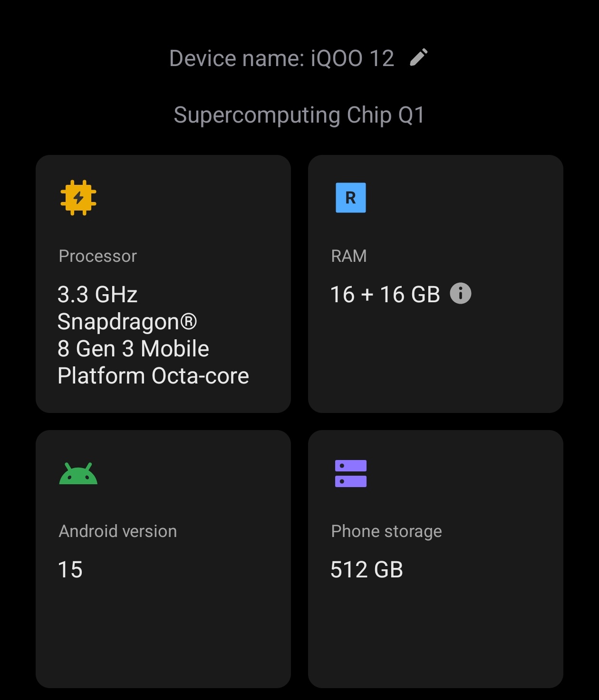The width and height of the screenshot is (599, 700).
Task: Tap the pencil edit icon beside device name
Action: (x=419, y=58)
